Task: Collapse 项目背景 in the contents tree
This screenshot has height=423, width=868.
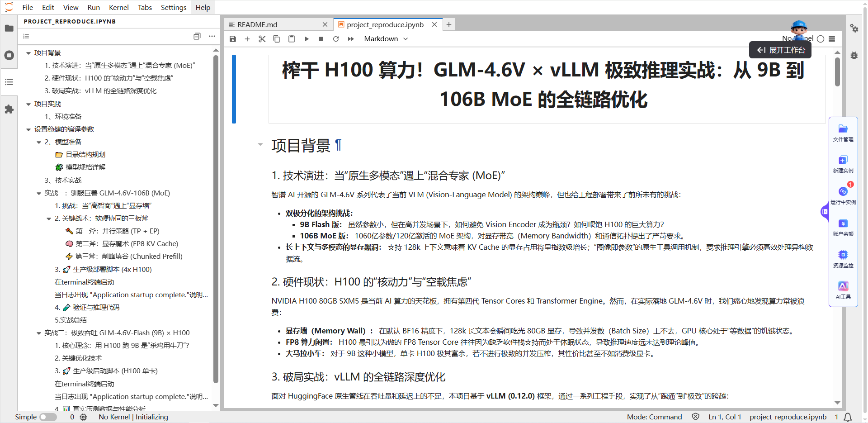Action: pos(28,53)
